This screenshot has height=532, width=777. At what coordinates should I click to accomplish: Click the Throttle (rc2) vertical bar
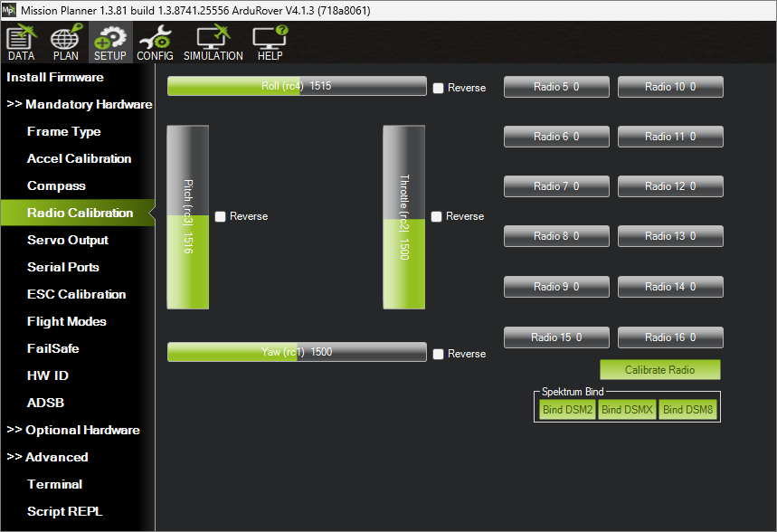[403, 217]
